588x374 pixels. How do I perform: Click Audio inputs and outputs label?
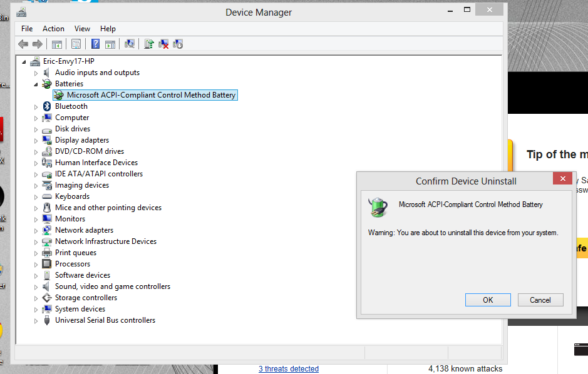[x=97, y=73]
